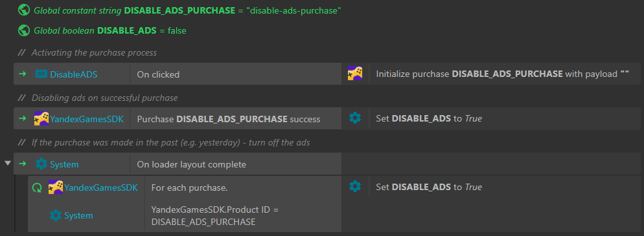The image size is (644, 236).
Task: Click the green loop icon of For each purchase
Action: point(37,188)
